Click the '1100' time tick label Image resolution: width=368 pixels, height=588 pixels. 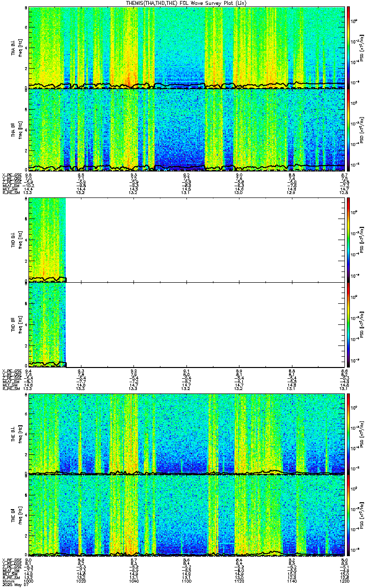click(x=186, y=581)
